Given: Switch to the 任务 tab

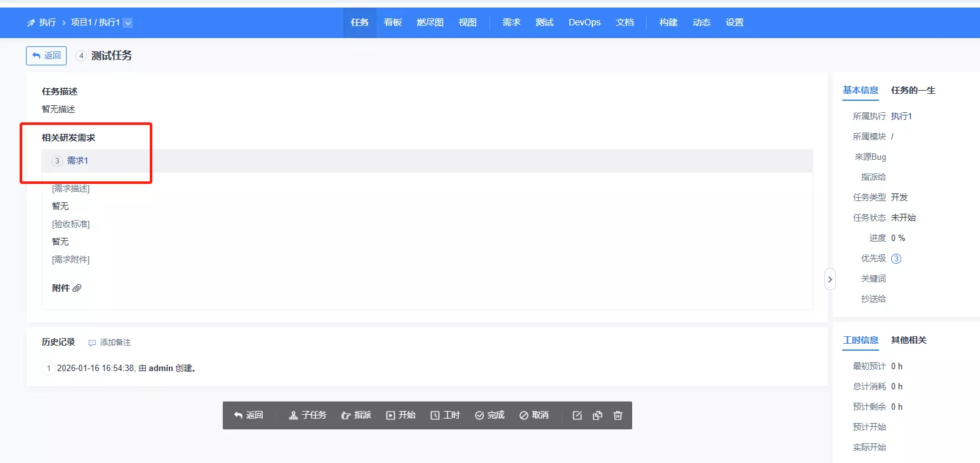Looking at the screenshot, I should (x=360, y=22).
